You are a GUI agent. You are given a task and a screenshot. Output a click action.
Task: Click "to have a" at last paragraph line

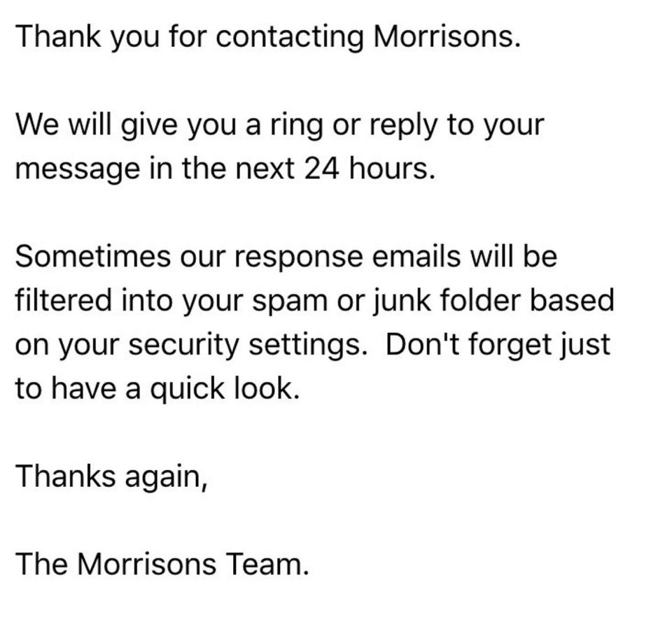pyautogui.click(x=78, y=389)
